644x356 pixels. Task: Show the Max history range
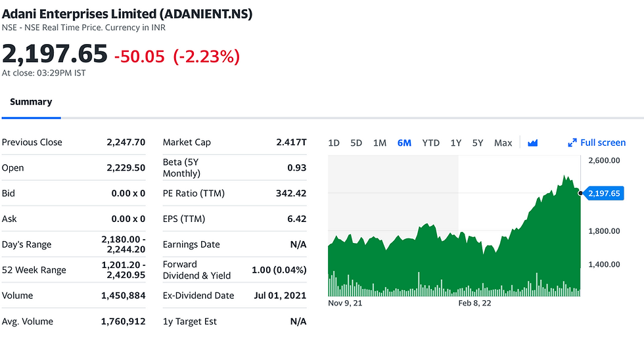coord(503,143)
